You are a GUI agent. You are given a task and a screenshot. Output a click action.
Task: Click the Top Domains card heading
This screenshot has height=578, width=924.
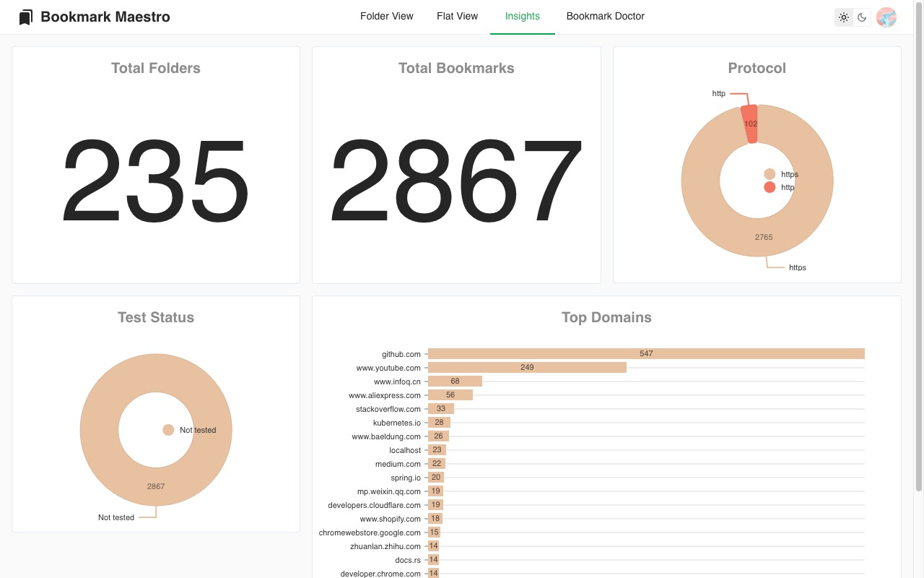606,317
